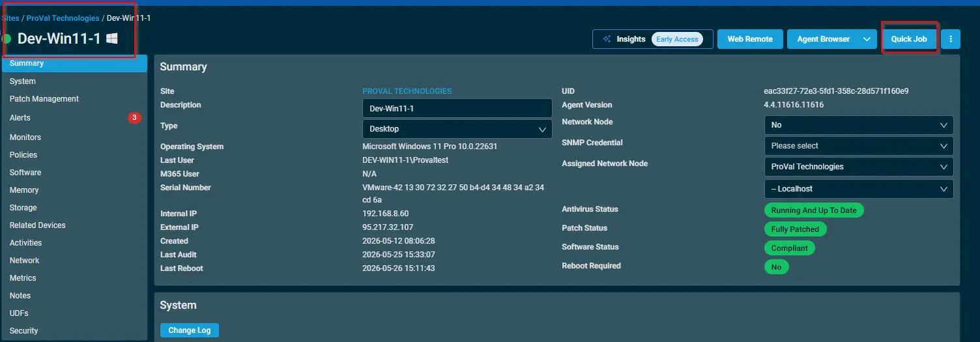Click the Change Log button

(190, 330)
